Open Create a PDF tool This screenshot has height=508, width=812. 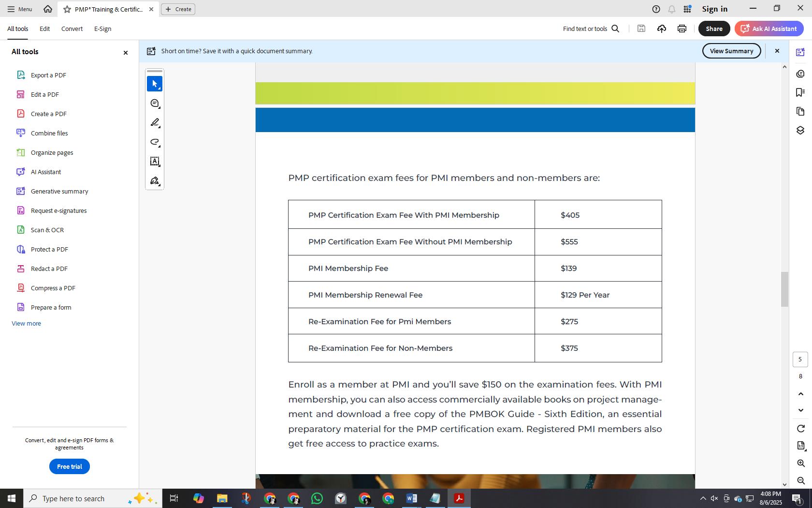click(x=48, y=114)
